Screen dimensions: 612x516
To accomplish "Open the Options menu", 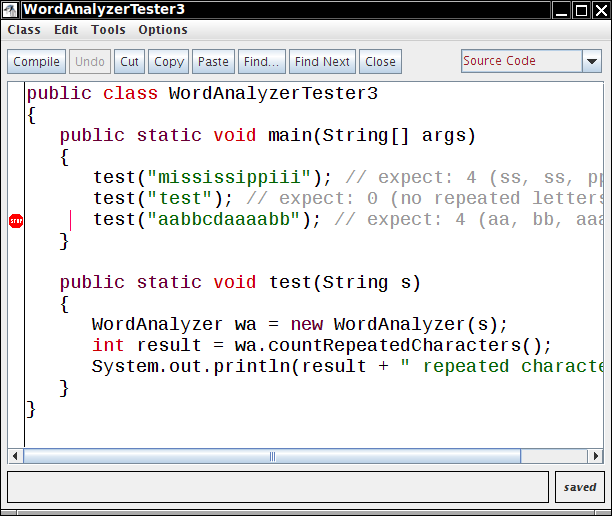I will [163, 30].
